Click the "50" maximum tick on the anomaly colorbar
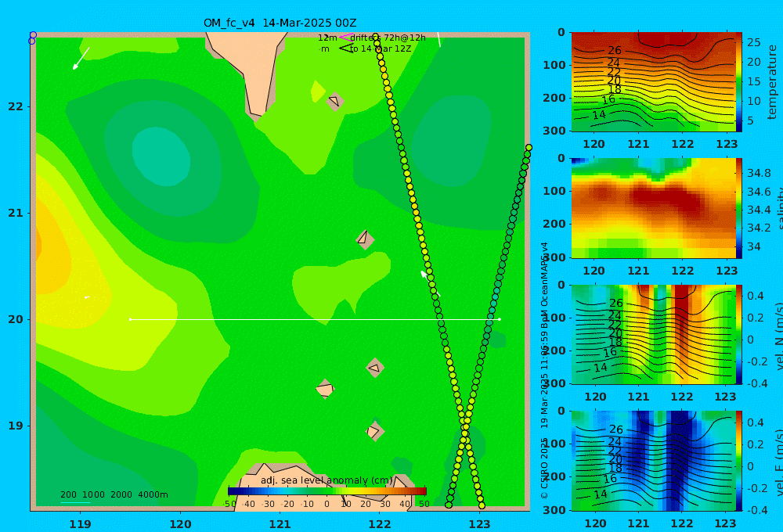Image resolution: width=783 pixels, height=532 pixels. tap(424, 504)
